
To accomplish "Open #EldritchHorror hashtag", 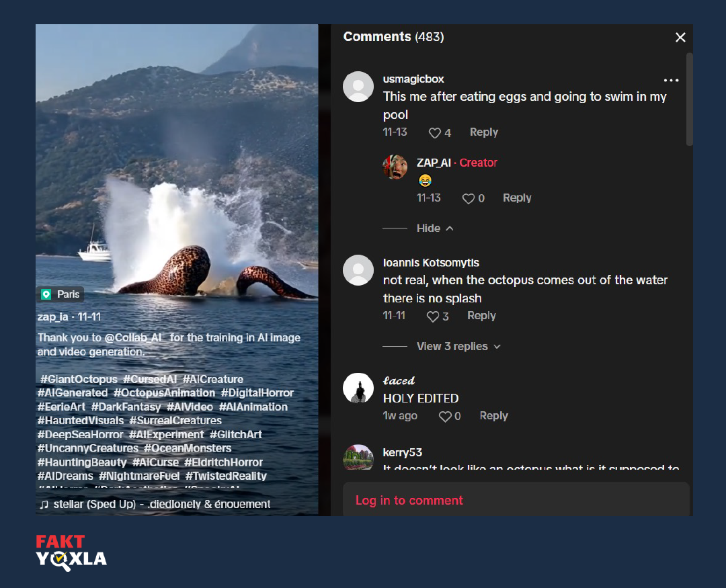I will pos(224,462).
